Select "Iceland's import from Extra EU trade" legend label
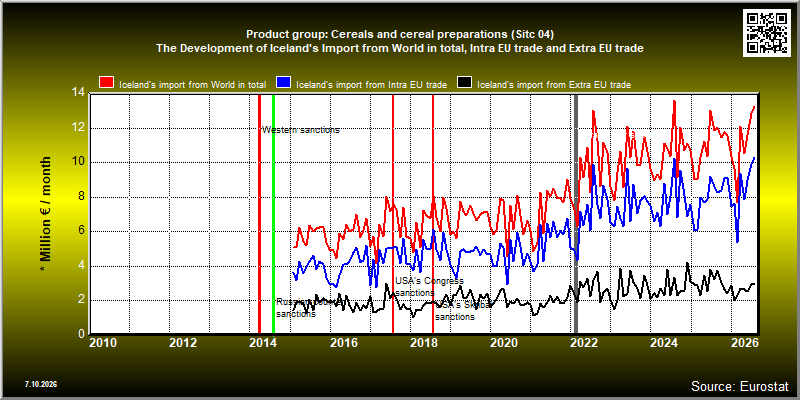Screen dimensions: 800x400 [554, 85]
